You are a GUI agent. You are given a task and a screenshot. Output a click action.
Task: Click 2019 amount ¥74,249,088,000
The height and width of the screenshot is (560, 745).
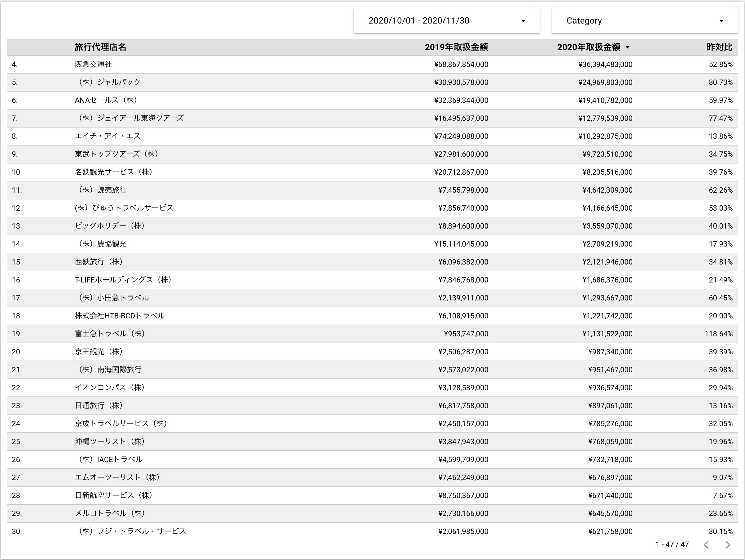[x=461, y=136]
